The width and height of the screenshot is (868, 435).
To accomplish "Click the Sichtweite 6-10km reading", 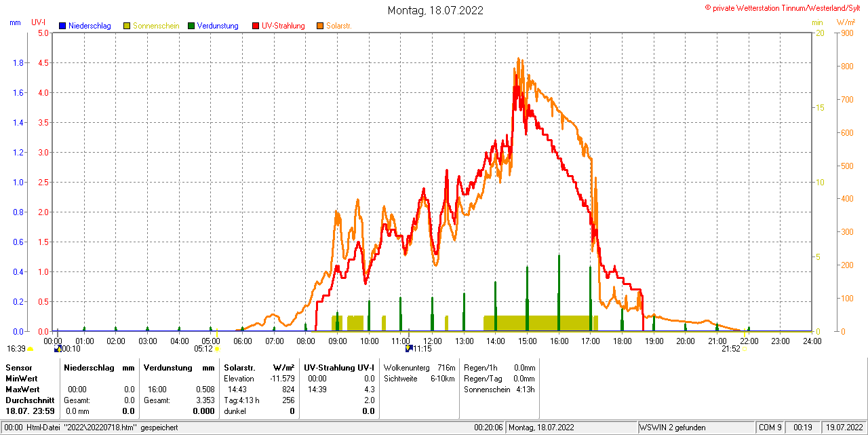I will 419,378.
